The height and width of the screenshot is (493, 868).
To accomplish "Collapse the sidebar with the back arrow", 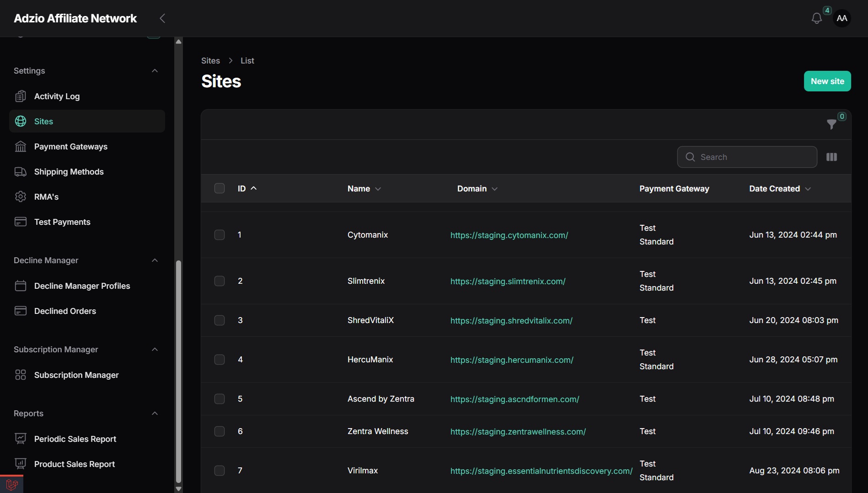I will tap(162, 18).
